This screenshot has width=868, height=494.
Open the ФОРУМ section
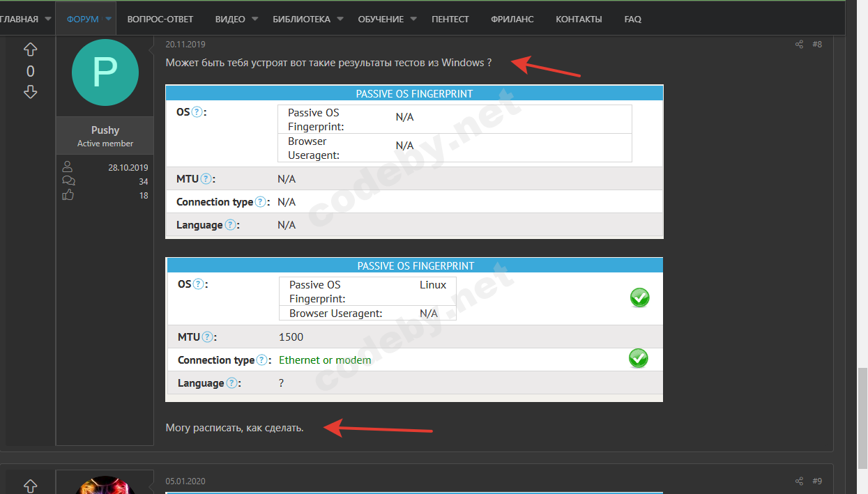point(83,20)
